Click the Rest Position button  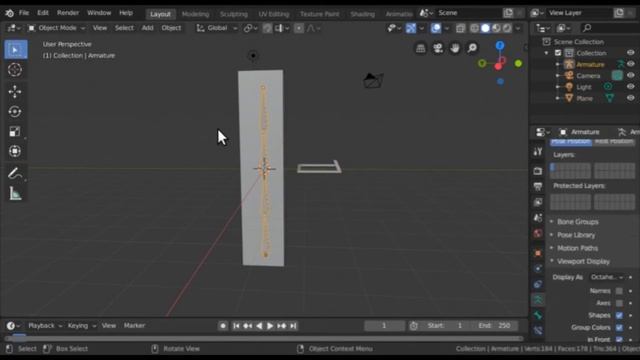[x=614, y=142]
